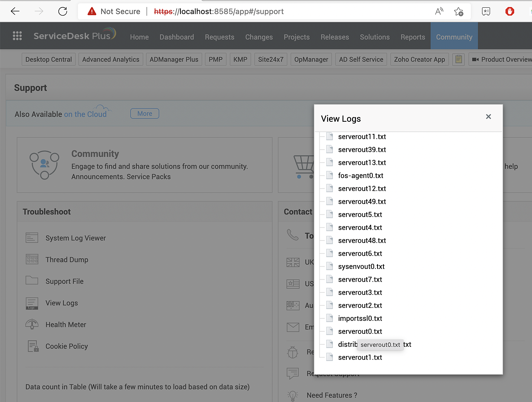The height and width of the screenshot is (402, 532).
Task: Select serverout0.txt log file
Action: pyautogui.click(x=360, y=331)
